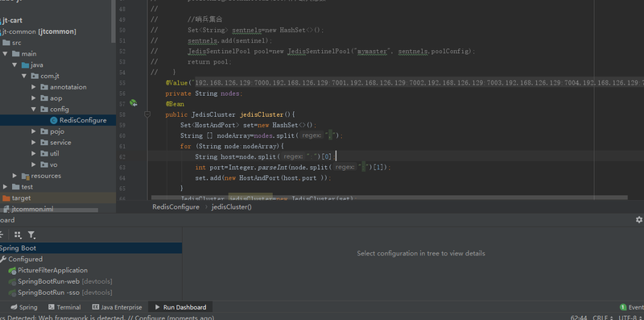
Task: Click the orange target folder icon
Action: [6, 197]
